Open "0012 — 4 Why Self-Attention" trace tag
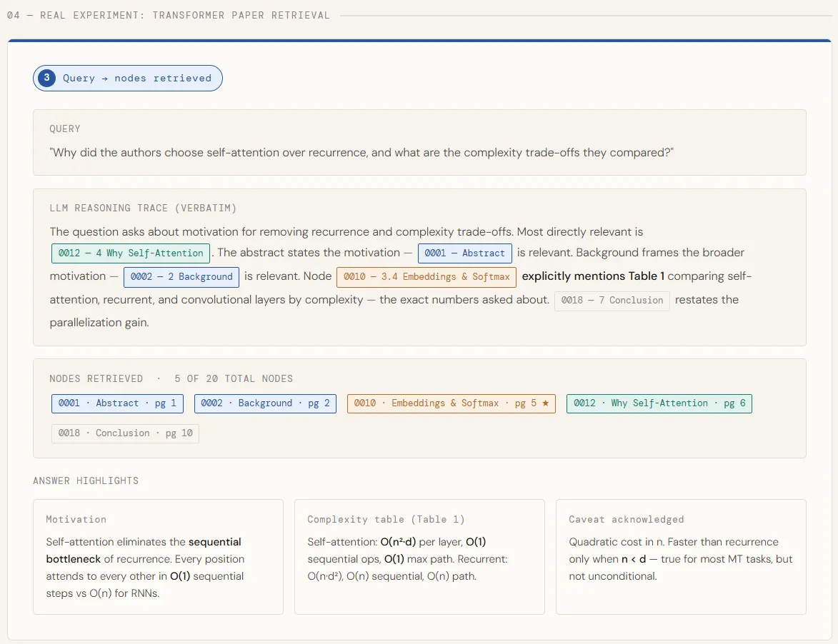 point(131,253)
